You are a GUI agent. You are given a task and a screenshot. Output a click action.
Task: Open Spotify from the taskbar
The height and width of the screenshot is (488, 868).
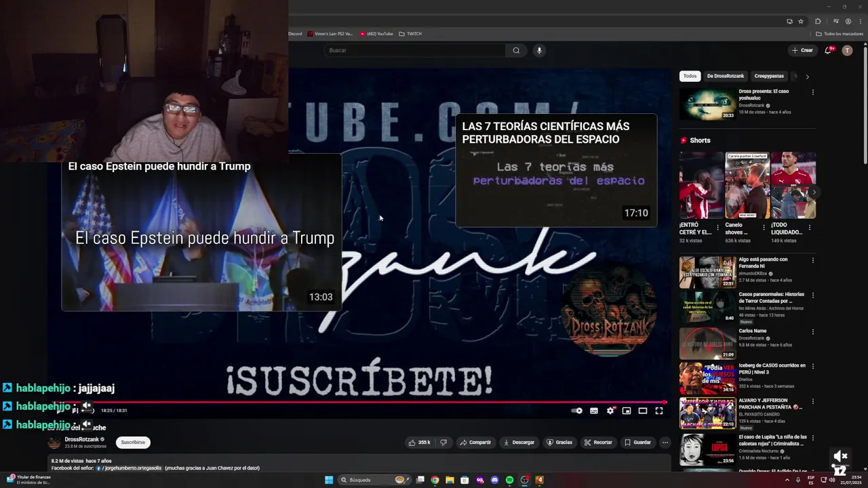[x=509, y=480]
